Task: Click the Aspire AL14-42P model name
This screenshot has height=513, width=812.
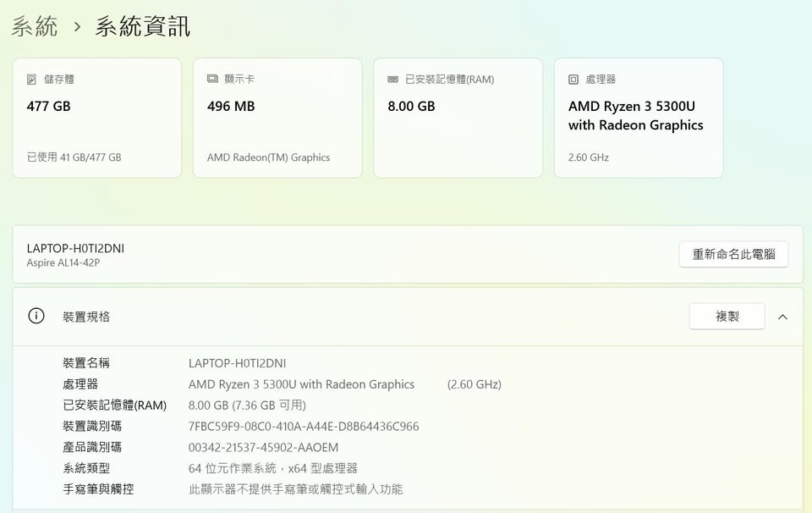Action: tap(63, 263)
